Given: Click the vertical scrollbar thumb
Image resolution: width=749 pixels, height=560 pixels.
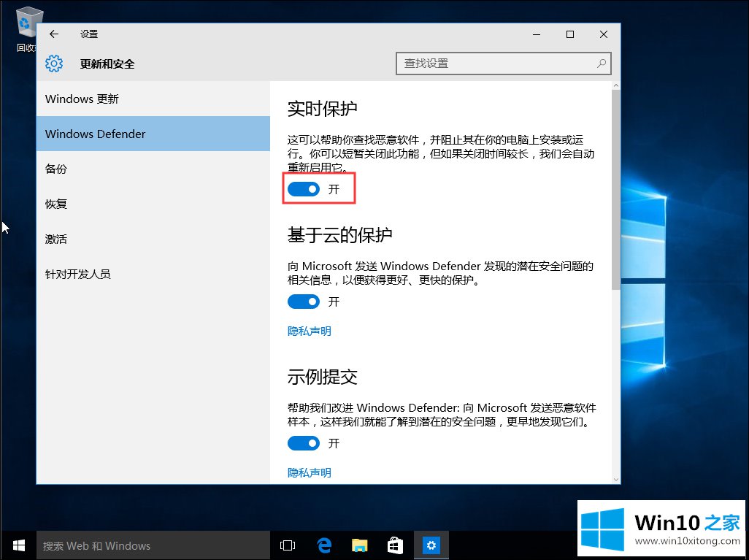Looking at the screenshot, I should pyautogui.click(x=615, y=189).
